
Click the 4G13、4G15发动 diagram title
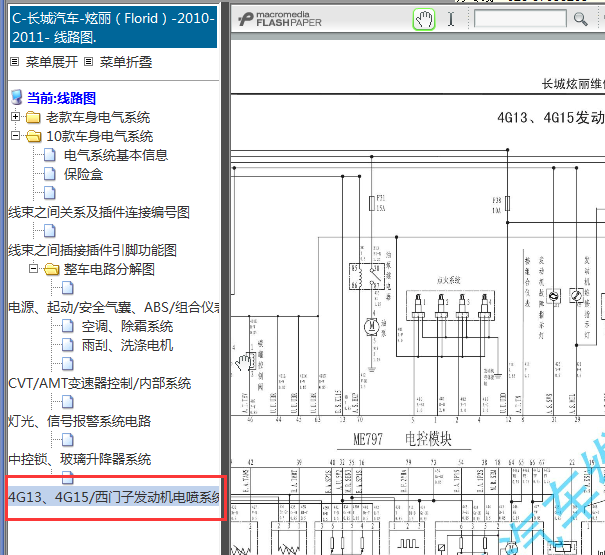coord(551,117)
